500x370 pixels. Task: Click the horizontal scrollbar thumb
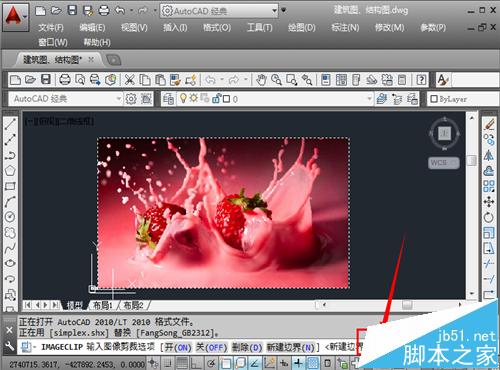coord(407,305)
